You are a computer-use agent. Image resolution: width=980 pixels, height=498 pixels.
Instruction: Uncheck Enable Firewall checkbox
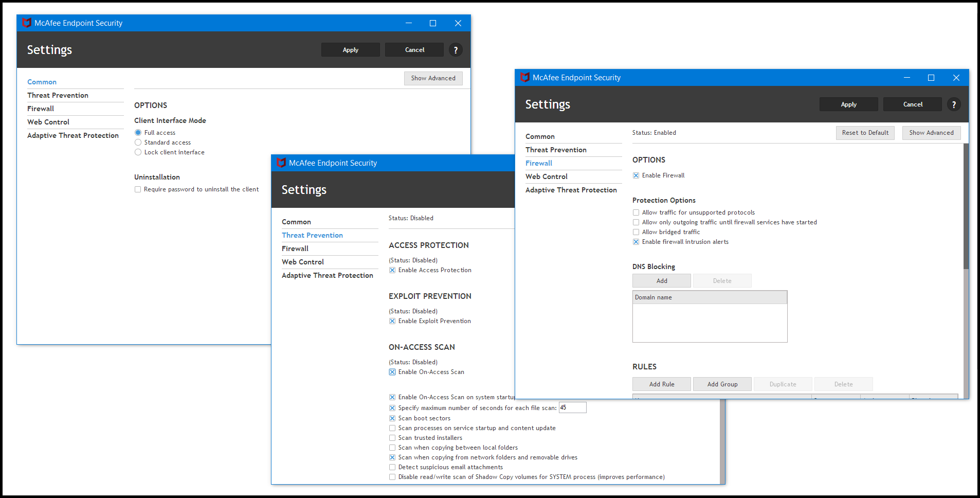[x=636, y=175]
